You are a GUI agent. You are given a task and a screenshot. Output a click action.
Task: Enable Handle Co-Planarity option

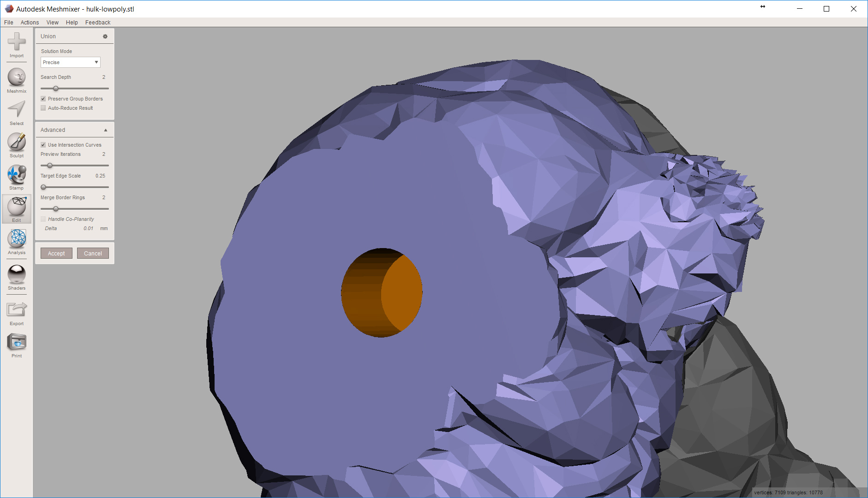pos(43,219)
